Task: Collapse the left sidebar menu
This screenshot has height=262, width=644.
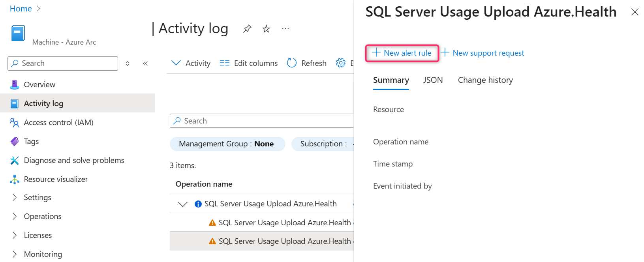Action: (145, 64)
